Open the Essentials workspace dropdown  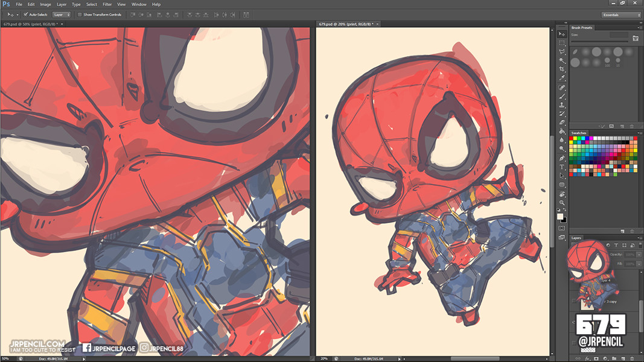pyautogui.click(x=622, y=14)
